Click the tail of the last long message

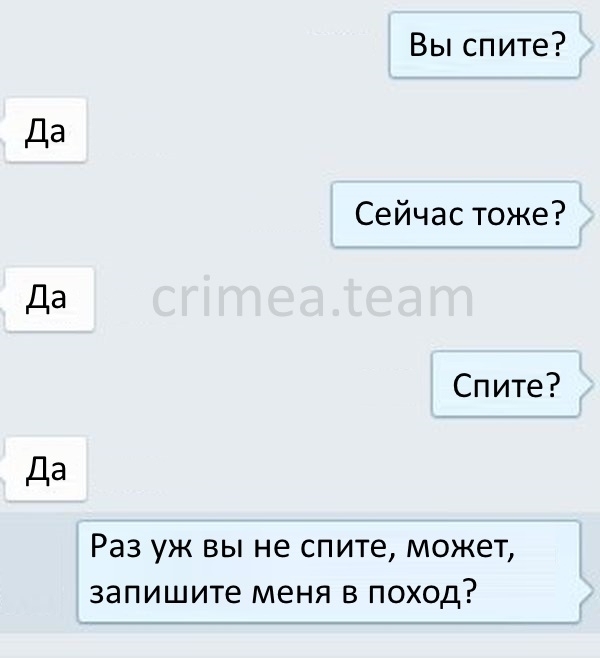click(x=587, y=591)
